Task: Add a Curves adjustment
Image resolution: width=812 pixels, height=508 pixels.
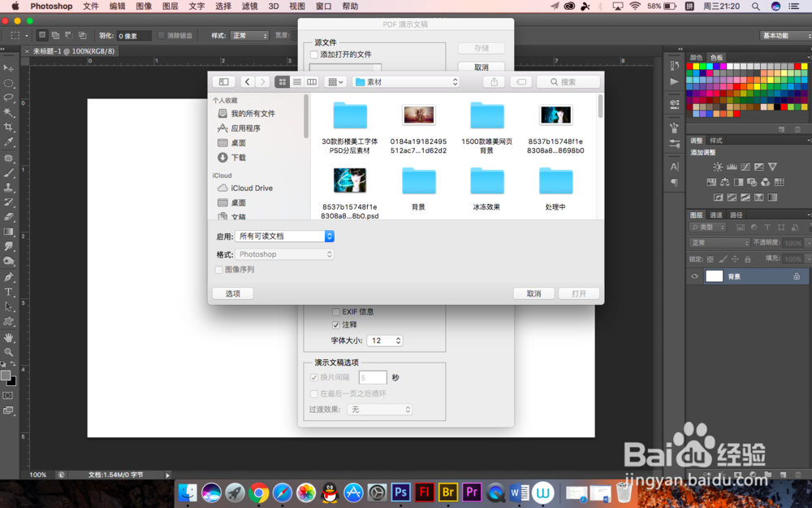Action: tap(745, 166)
